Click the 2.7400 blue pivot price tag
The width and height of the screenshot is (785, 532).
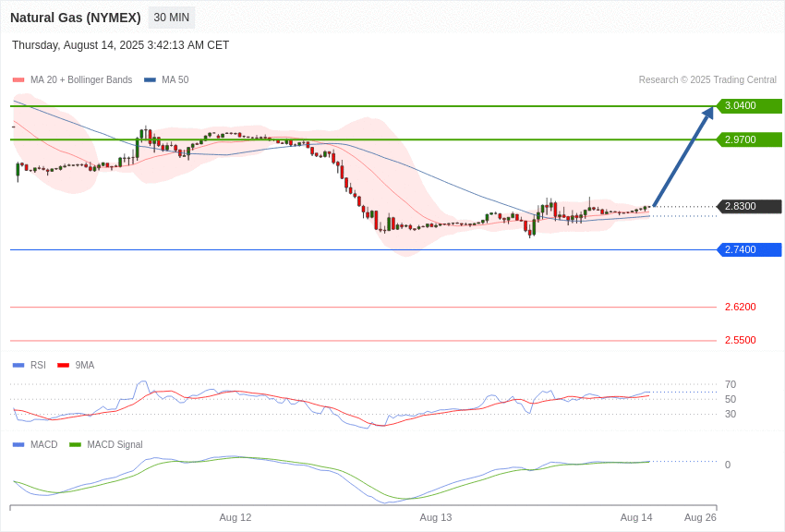point(749,249)
